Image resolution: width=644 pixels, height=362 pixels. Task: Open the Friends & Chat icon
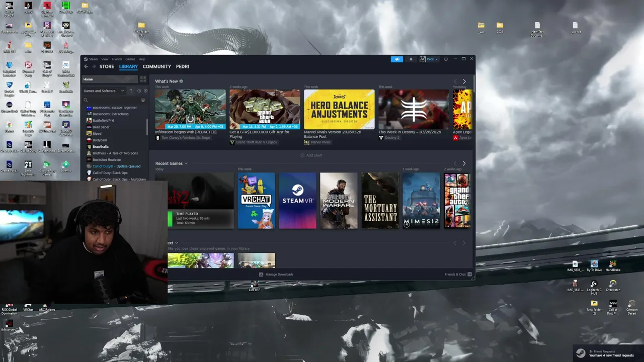click(x=469, y=275)
